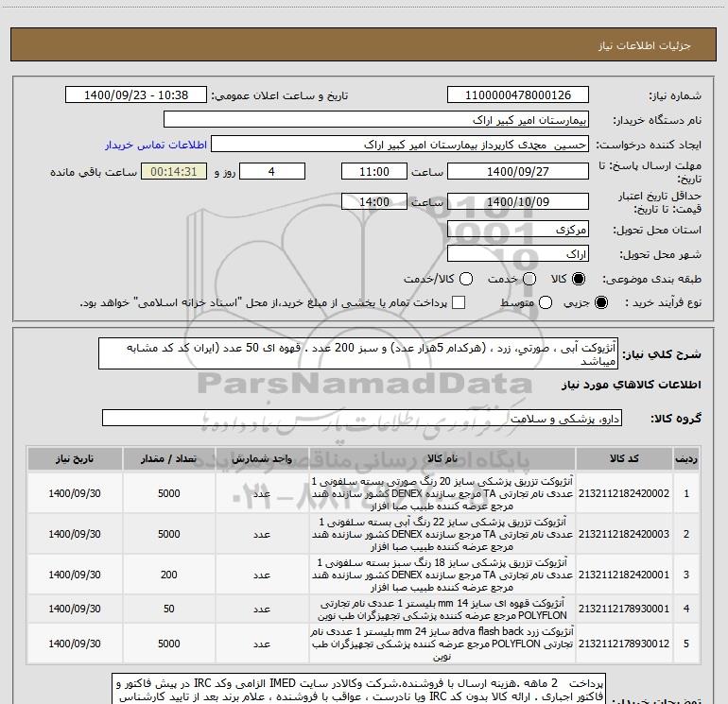Click quantity 50 in row 4
The image size is (728, 704).
click(x=169, y=609)
